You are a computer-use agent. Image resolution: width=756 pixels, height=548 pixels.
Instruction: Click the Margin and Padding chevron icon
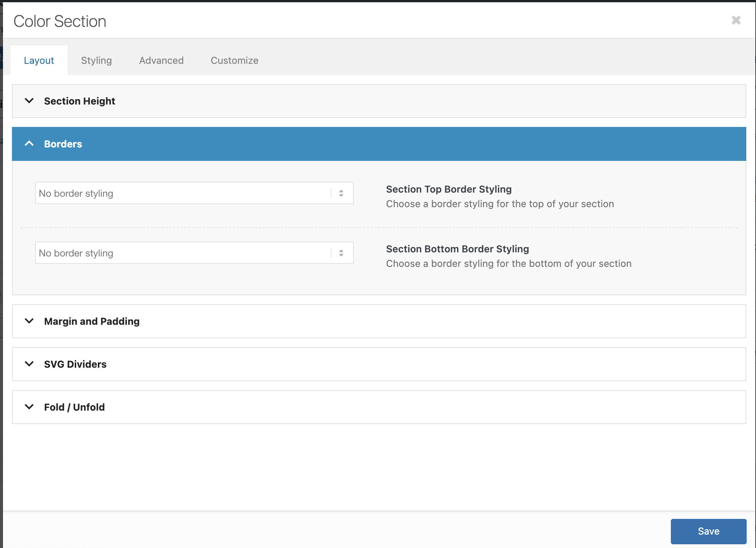point(29,321)
